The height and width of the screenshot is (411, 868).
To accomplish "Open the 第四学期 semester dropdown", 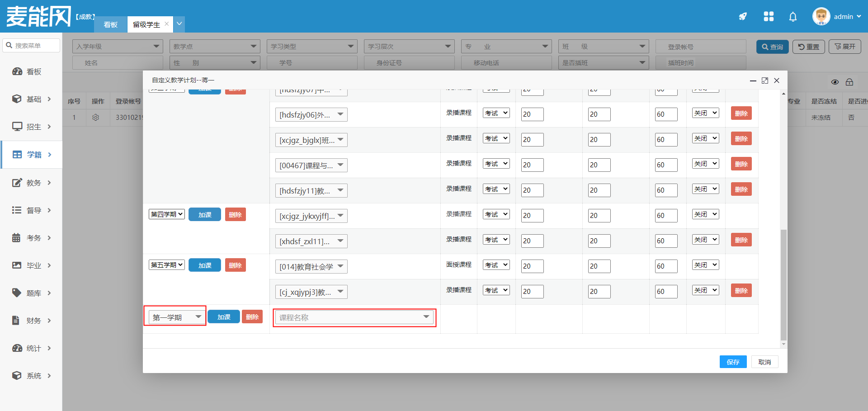I will pos(166,214).
